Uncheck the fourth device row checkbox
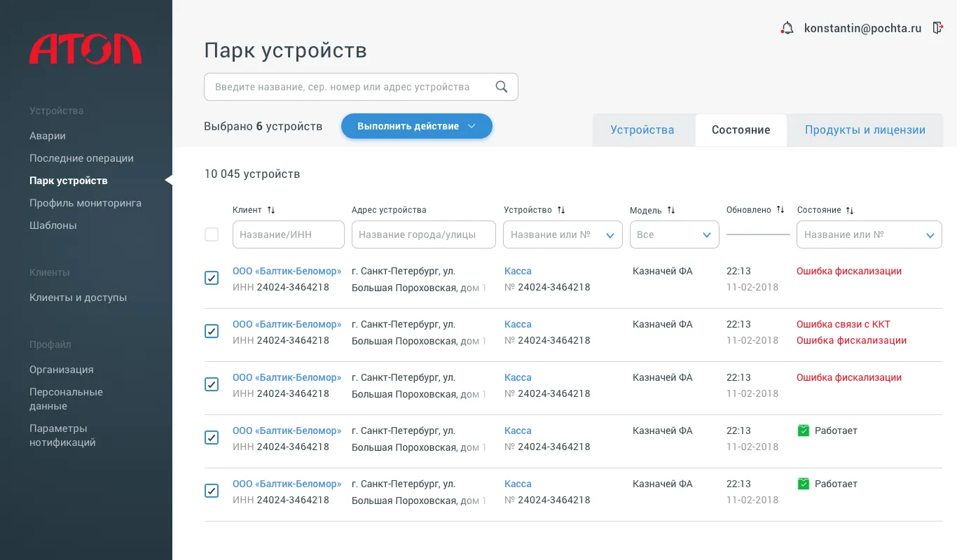957x560 pixels. (212, 437)
